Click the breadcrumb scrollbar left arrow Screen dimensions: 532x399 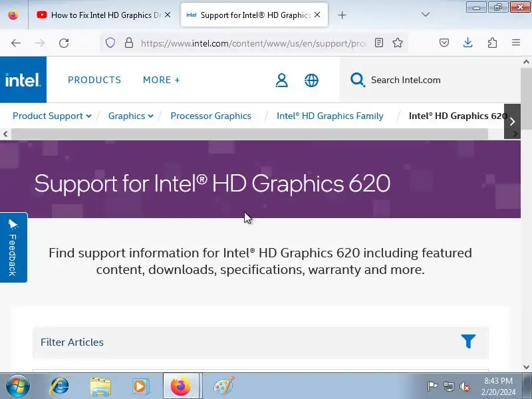coord(5,134)
